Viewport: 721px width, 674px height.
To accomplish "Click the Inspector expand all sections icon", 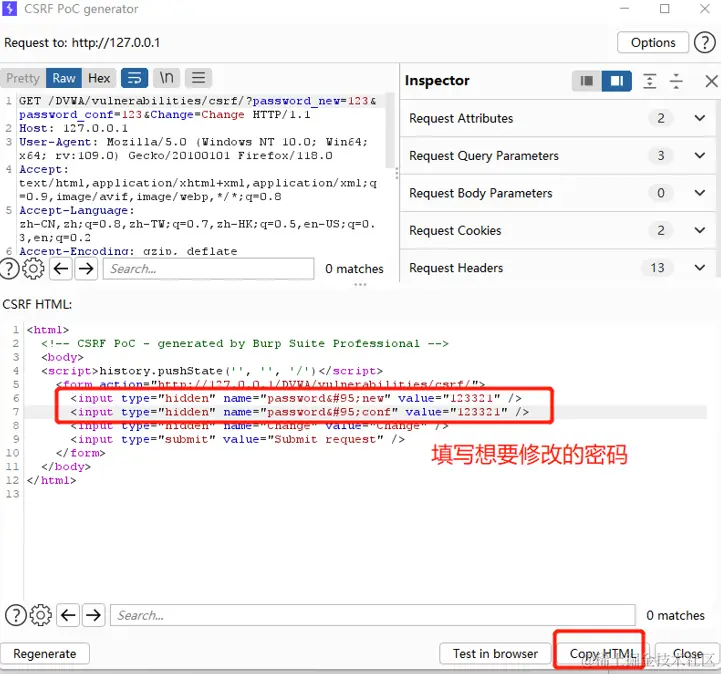I will pyautogui.click(x=649, y=81).
